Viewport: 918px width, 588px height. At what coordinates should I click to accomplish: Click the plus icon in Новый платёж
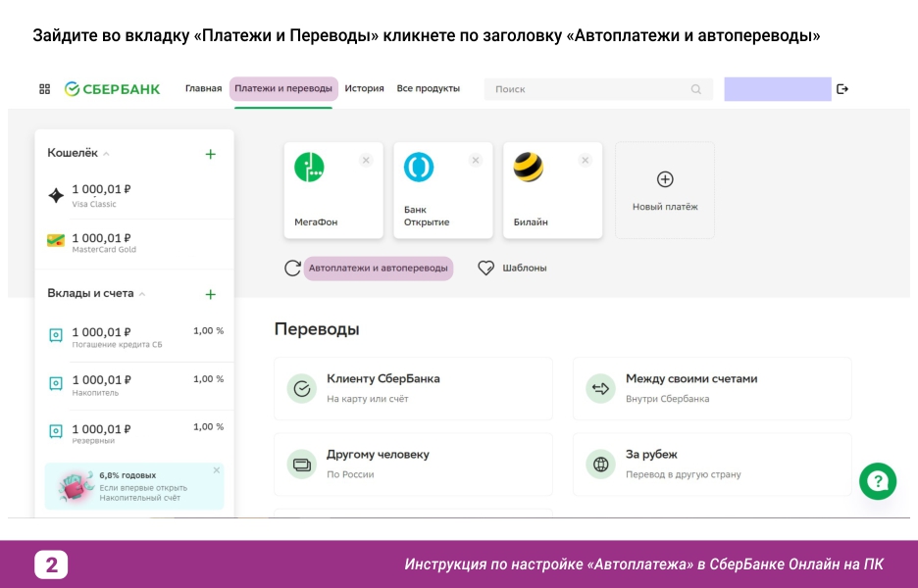pos(665,179)
